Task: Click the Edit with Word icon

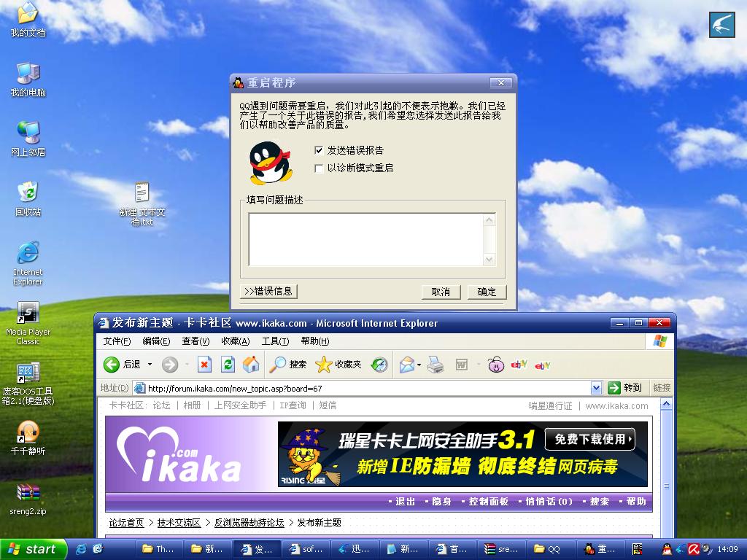Action: [x=462, y=365]
